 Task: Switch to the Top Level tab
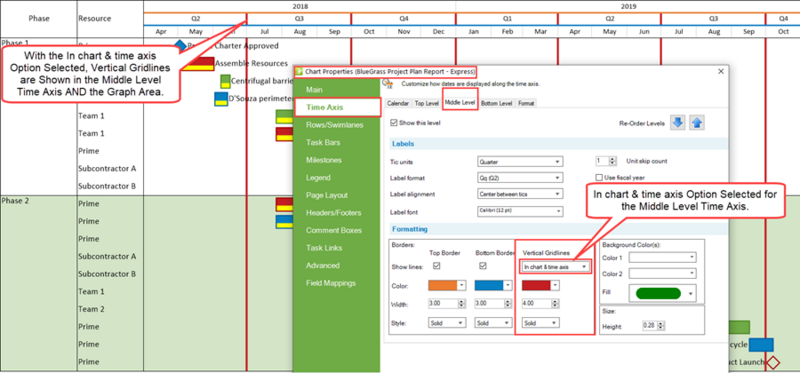pos(427,103)
